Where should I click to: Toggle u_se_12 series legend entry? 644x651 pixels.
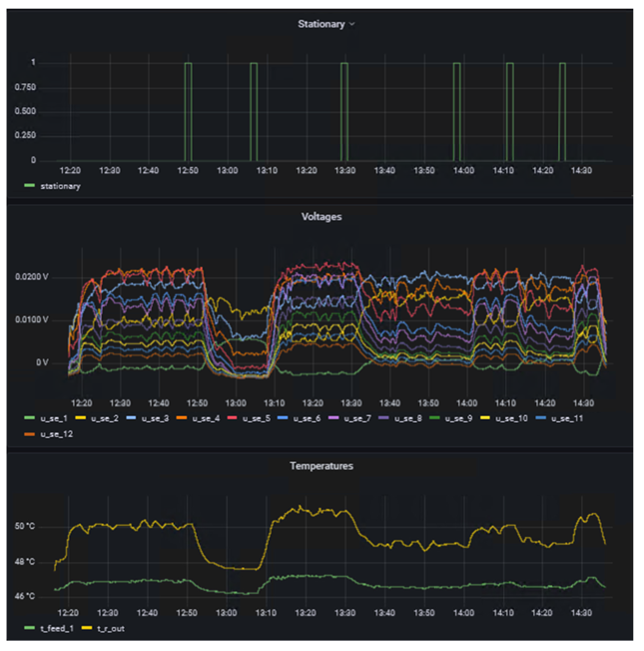(x=56, y=434)
